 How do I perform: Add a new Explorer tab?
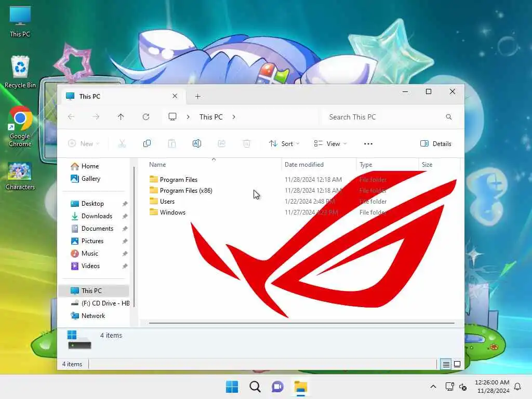(198, 96)
